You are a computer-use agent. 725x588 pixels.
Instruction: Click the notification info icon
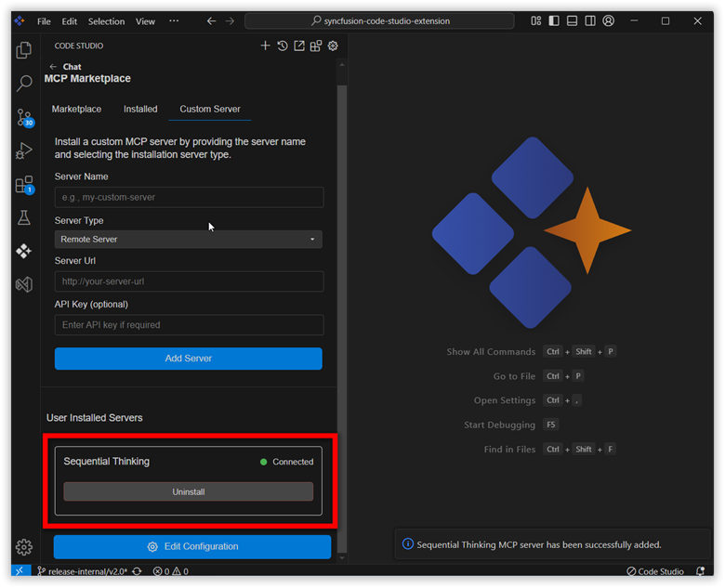click(408, 543)
